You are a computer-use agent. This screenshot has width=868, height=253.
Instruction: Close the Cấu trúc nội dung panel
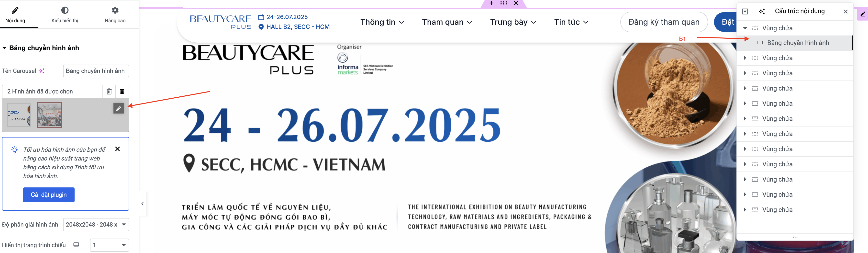tap(846, 11)
